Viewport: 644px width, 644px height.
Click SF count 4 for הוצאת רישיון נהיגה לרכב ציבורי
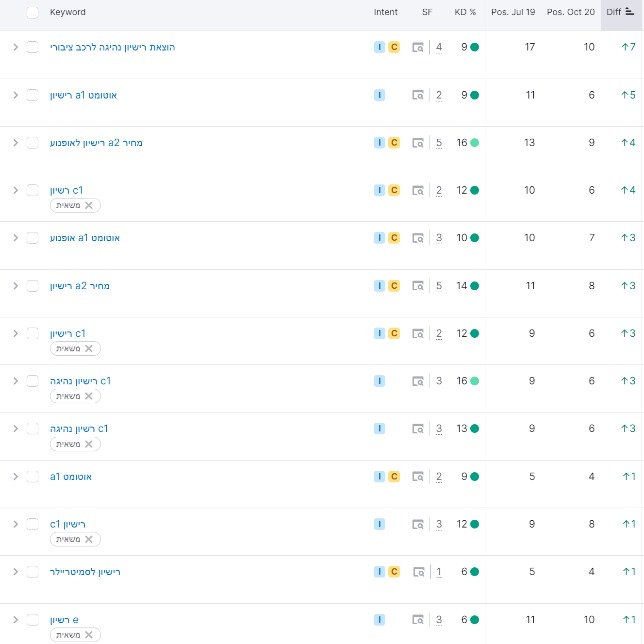[439, 47]
